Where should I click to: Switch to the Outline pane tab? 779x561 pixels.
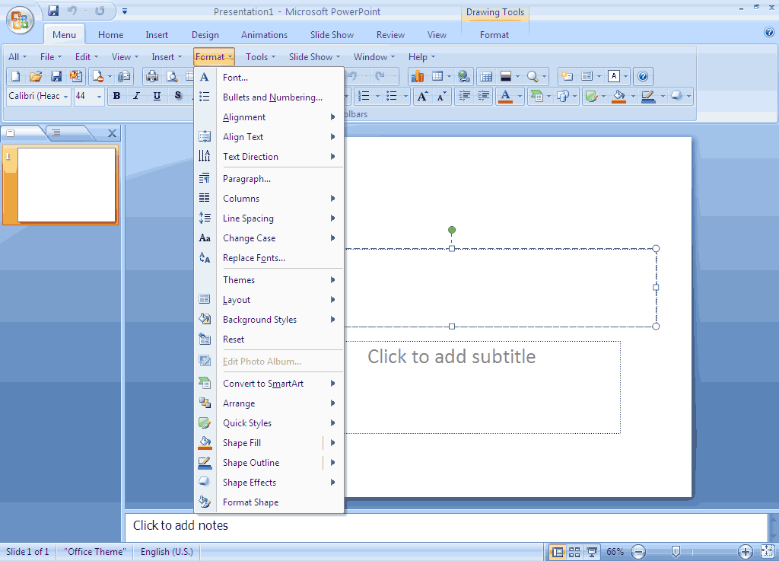[x=56, y=133]
